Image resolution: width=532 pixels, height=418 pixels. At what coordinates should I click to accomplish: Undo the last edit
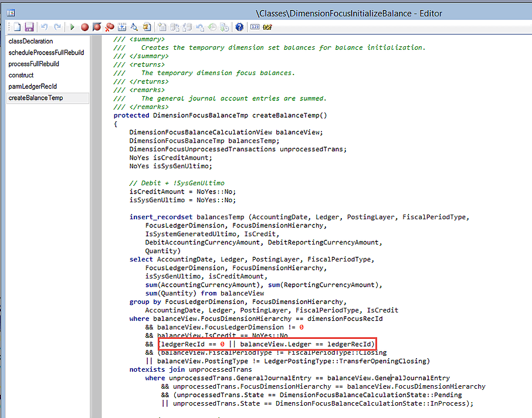click(x=44, y=27)
